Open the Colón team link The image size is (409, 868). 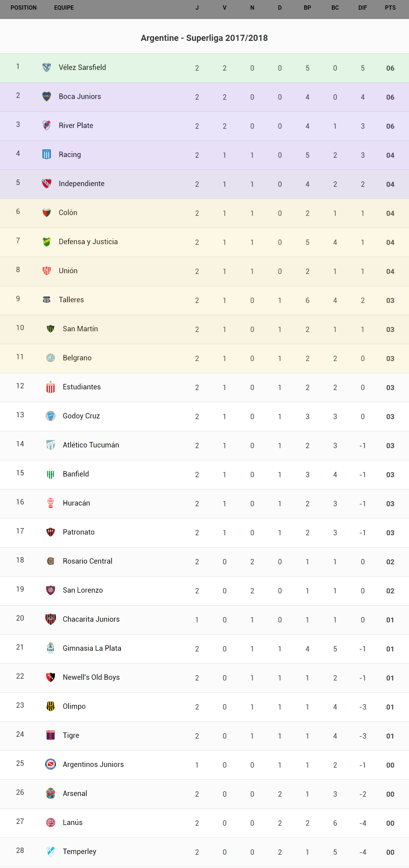(x=68, y=213)
